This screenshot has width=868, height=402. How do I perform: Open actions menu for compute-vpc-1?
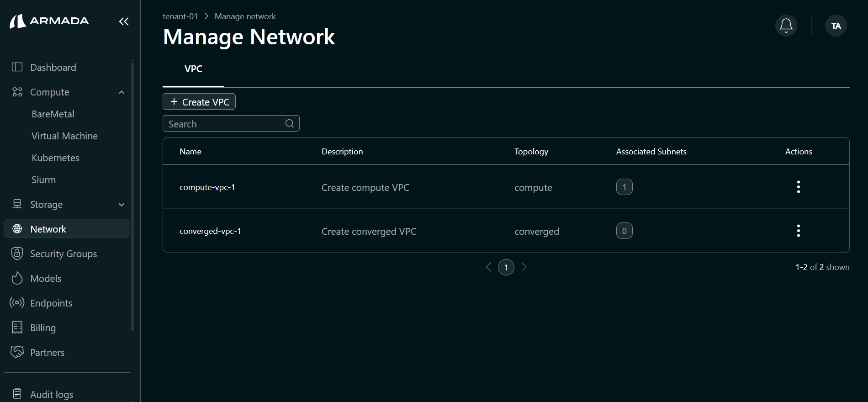click(799, 187)
